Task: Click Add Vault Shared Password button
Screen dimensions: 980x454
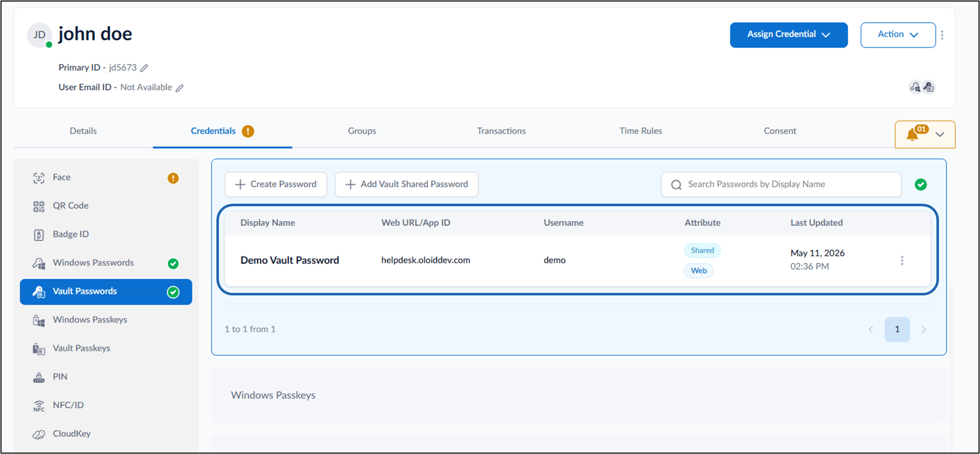Action: tap(406, 184)
